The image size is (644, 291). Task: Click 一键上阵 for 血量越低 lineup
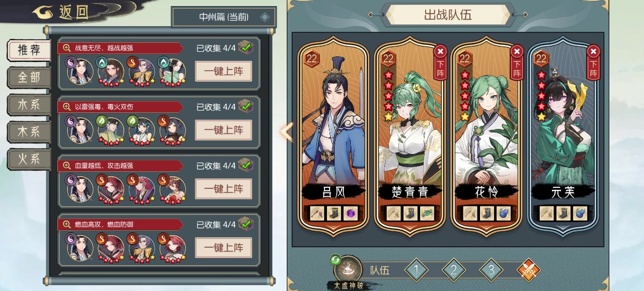(x=223, y=189)
